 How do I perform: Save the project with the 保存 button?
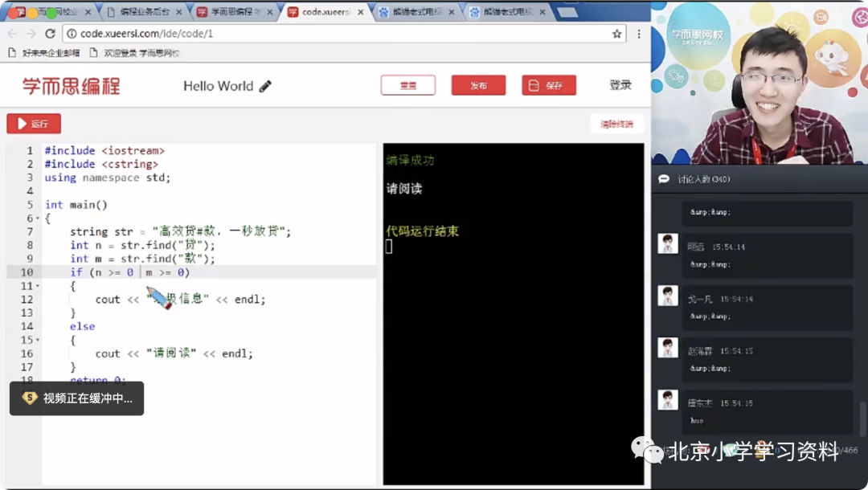(549, 85)
